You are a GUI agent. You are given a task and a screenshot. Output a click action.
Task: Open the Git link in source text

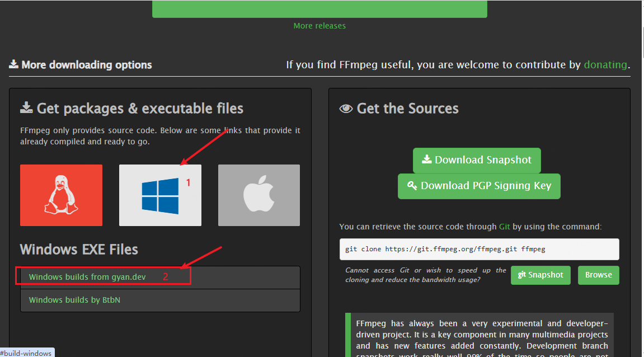click(504, 227)
